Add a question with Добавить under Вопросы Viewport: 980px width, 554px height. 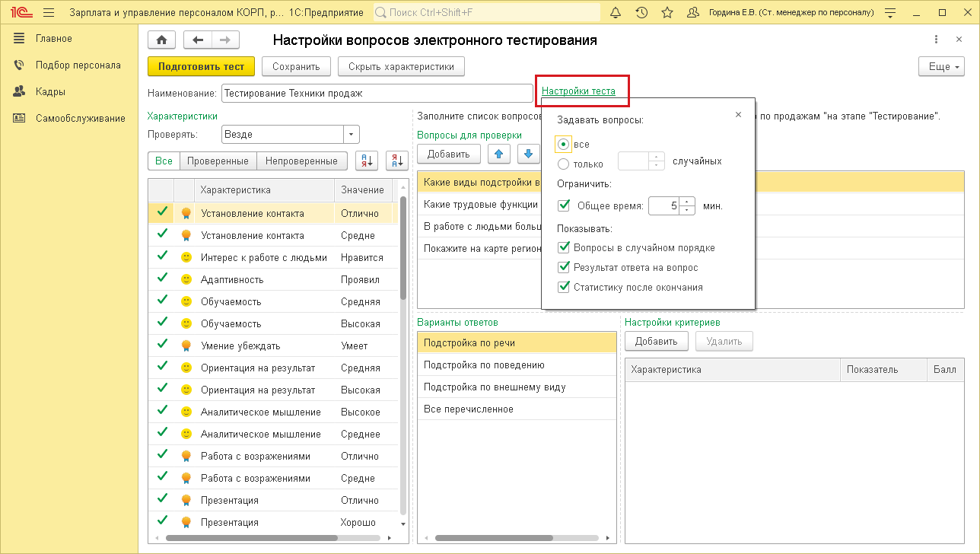point(449,154)
